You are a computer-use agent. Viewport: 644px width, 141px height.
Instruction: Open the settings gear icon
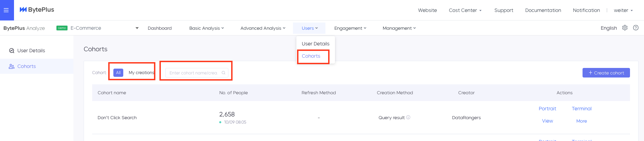pos(625,28)
